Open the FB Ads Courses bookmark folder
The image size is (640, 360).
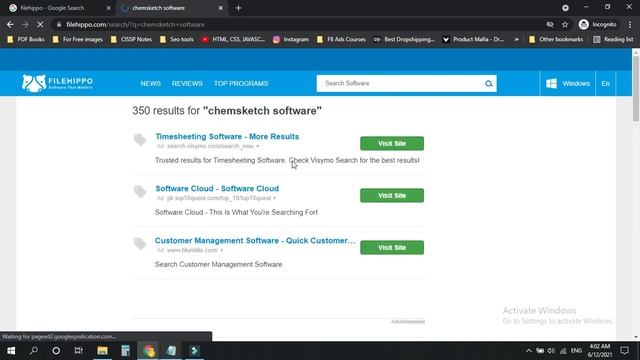341,39
